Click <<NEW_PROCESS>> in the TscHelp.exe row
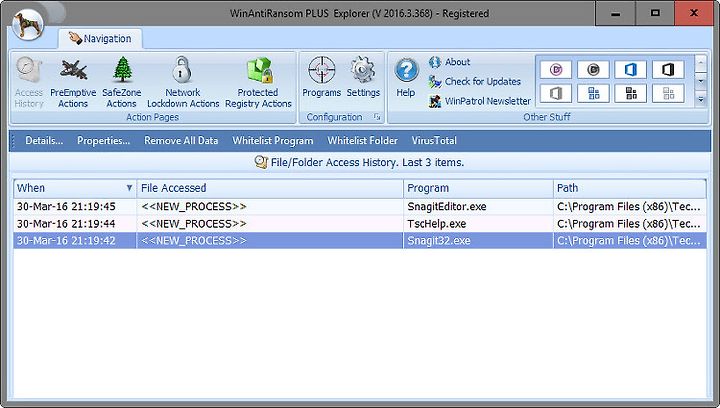Screen dimensions: 720x408 tap(194, 224)
